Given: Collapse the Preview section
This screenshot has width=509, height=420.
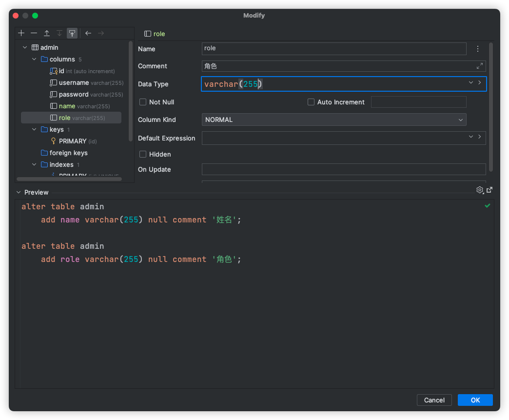Looking at the screenshot, I should tap(19, 192).
